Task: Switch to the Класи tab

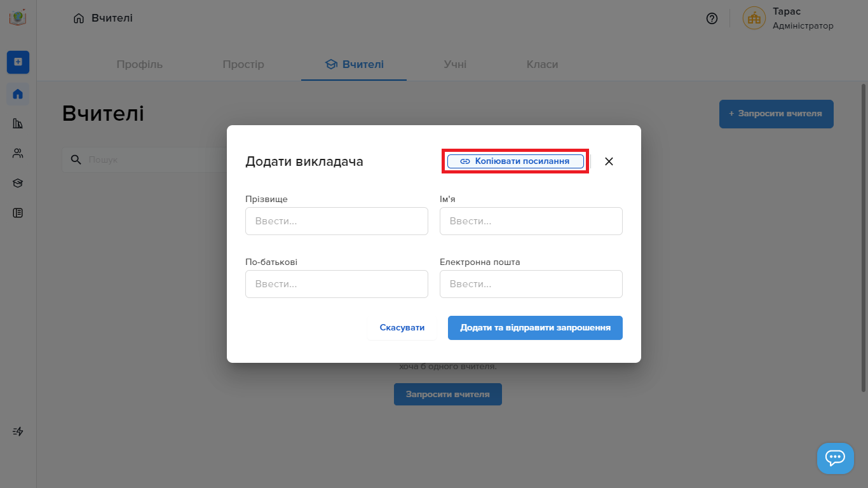Action: 542,64
